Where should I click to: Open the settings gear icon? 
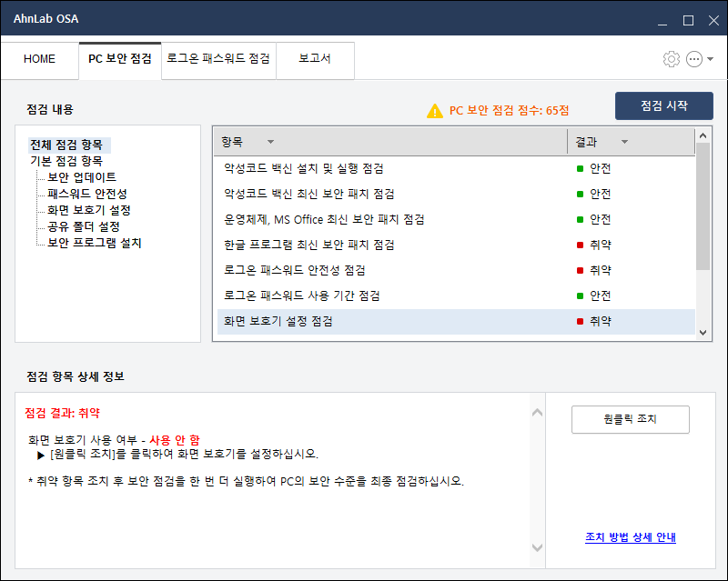671,59
